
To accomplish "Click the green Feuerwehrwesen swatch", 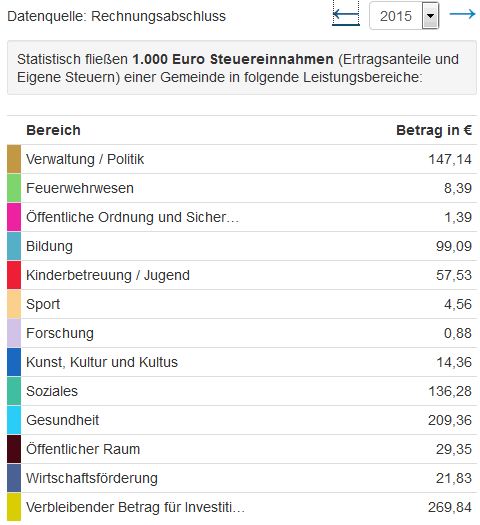I will (14, 188).
